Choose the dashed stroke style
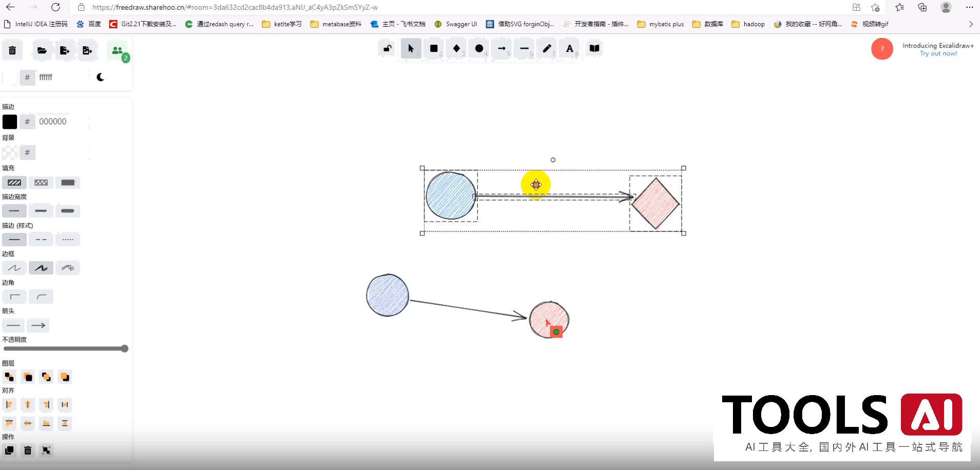This screenshot has height=470, width=980. click(41, 240)
